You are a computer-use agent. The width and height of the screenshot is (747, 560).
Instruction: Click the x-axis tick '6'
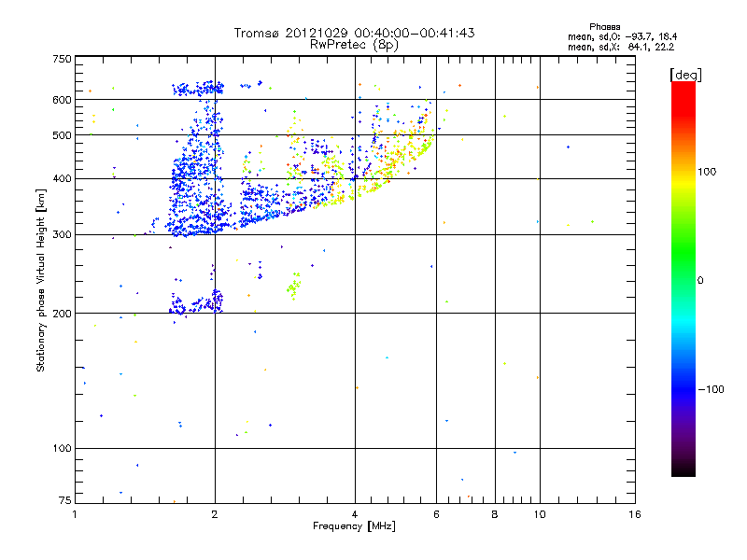point(436,514)
